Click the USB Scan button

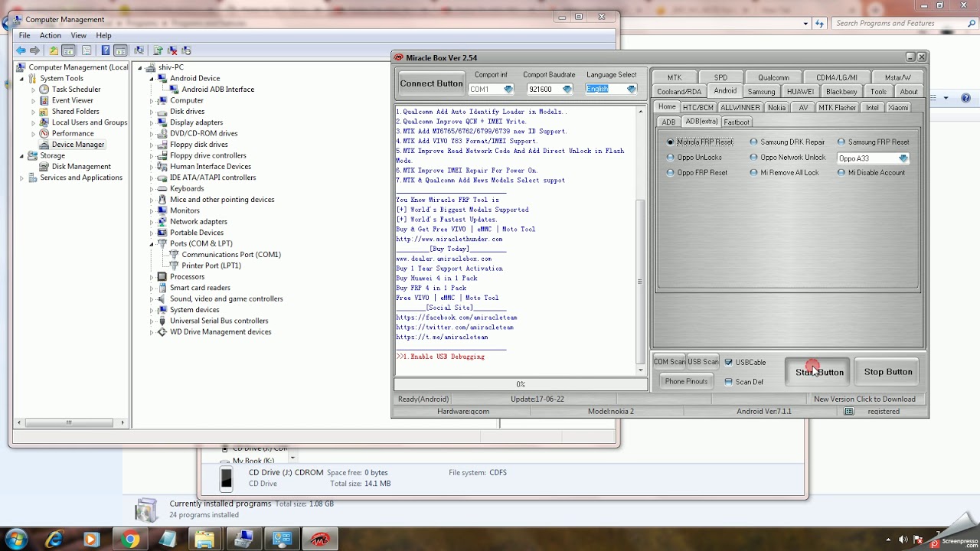click(x=703, y=362)
